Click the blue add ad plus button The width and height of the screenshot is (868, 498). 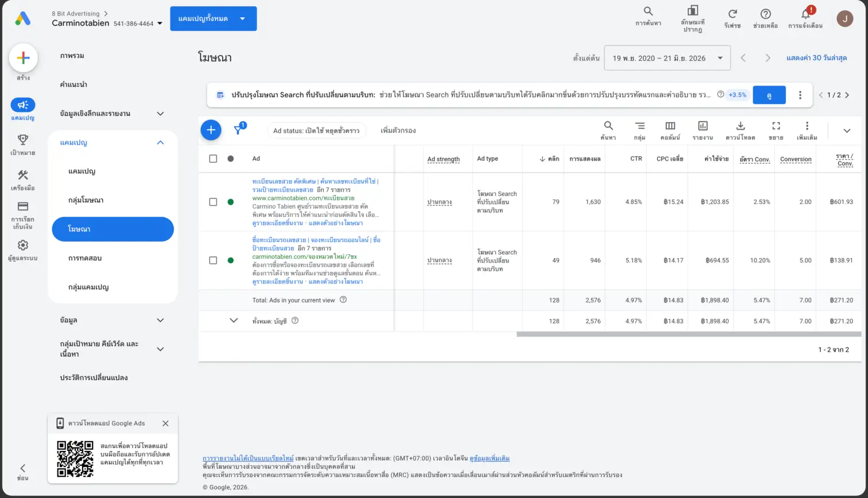coord(211,130)
